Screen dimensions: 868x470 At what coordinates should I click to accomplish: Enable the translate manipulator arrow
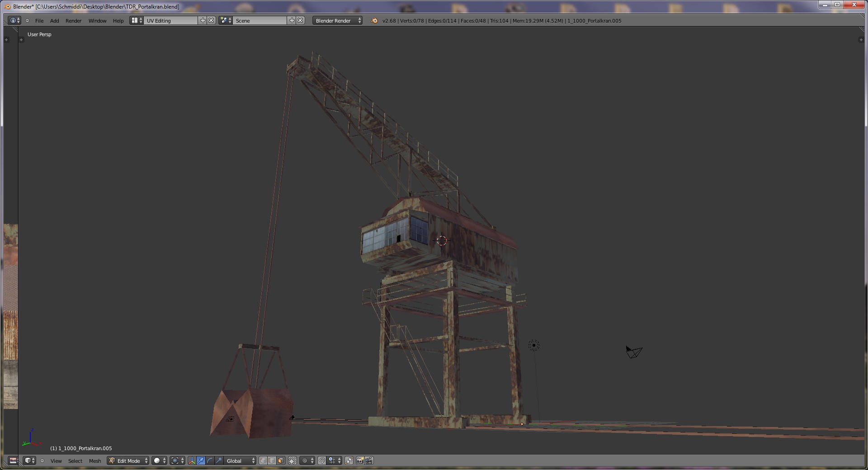[x=201, y=461]
